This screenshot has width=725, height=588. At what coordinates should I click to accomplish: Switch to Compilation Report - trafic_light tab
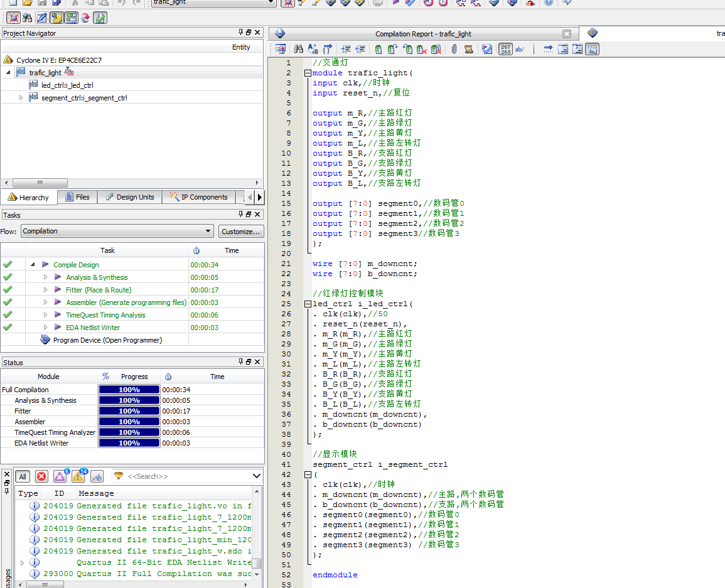[x=422, y=34]
